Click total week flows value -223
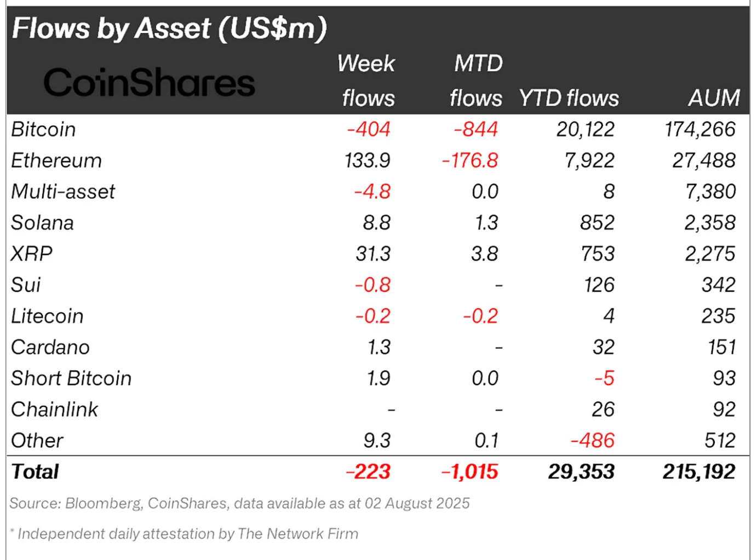The width and height of the screenshot is (756, 560). tap(368, 472)
